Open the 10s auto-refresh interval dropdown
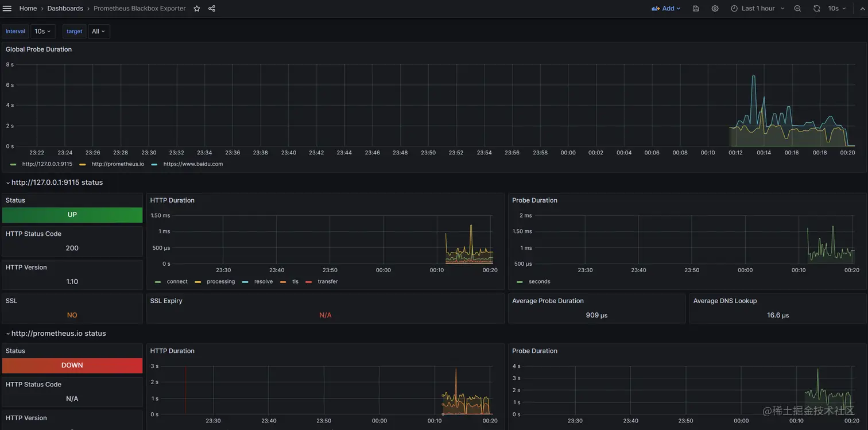The height and width of the screenshot is (430, 868). 837,9
